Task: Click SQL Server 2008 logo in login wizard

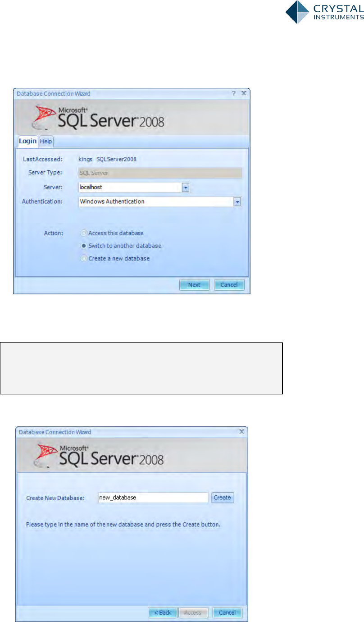Action: click(x=97, y=118)
